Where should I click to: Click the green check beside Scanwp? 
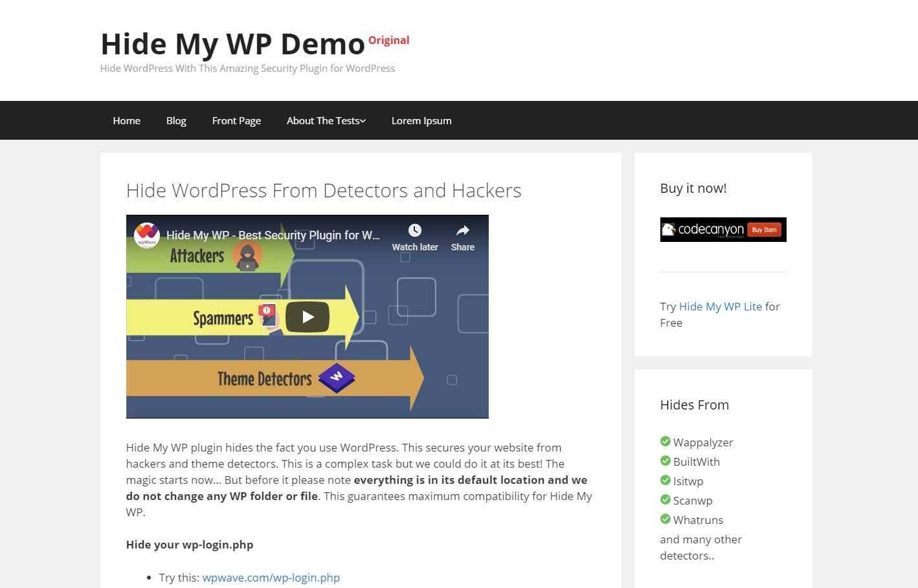pyautogui.click(x=665, y=499)
